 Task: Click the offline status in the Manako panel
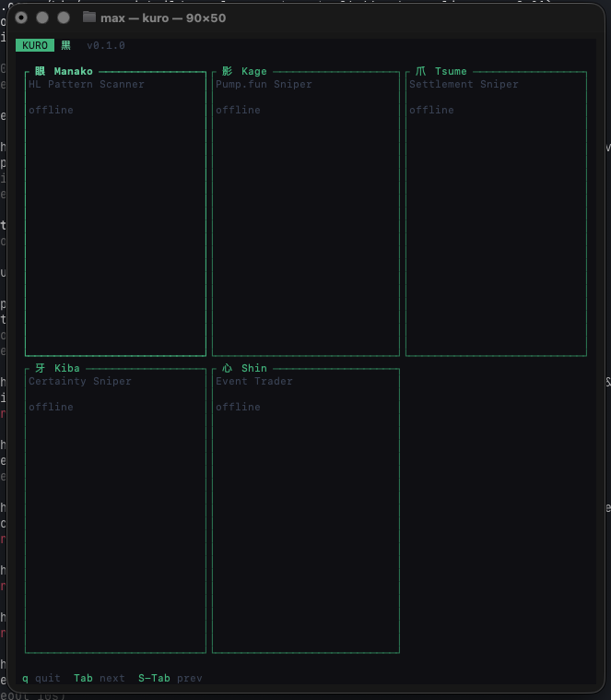coord(51,111)
